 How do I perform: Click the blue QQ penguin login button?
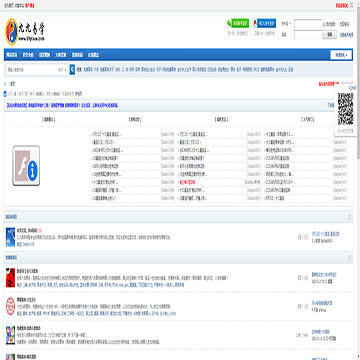tap(264, 23)
